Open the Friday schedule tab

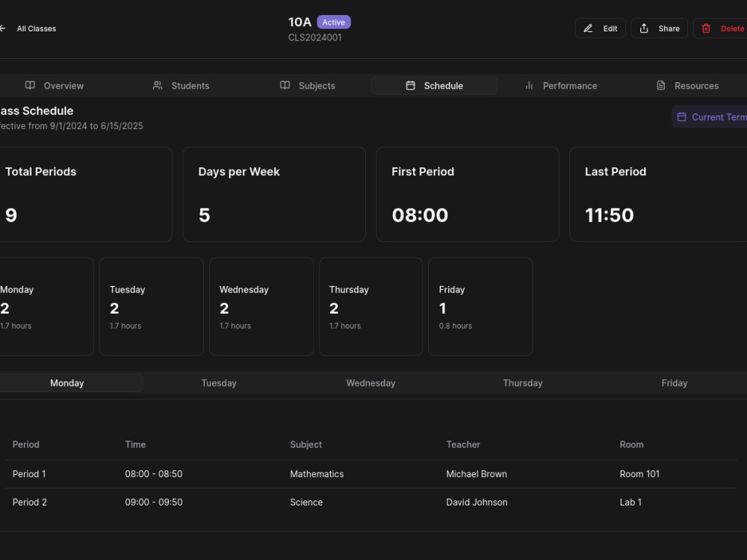pos(674,383)
